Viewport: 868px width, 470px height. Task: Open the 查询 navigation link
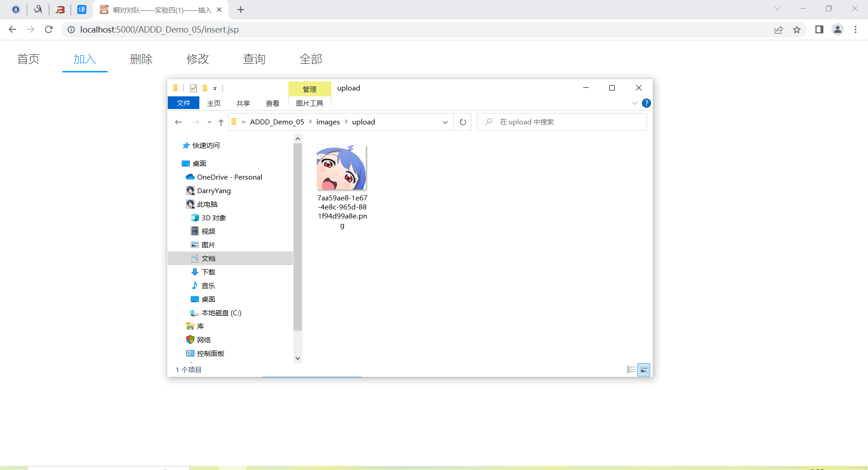coord(254,59)
